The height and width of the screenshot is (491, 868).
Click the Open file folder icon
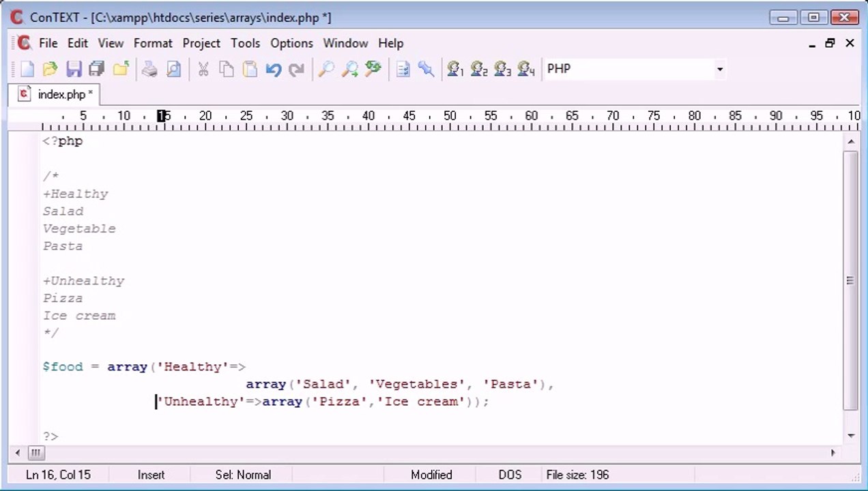click(50, 69)
